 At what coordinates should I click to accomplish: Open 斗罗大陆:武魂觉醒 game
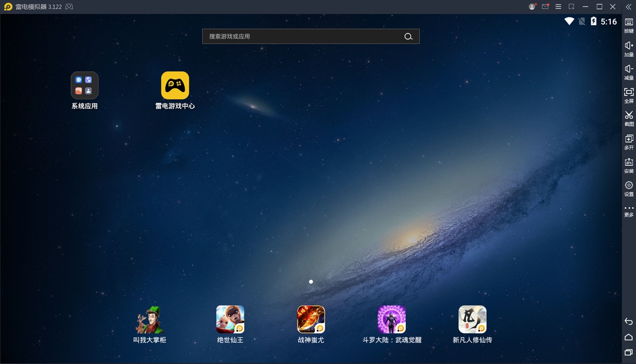(392, 319)
